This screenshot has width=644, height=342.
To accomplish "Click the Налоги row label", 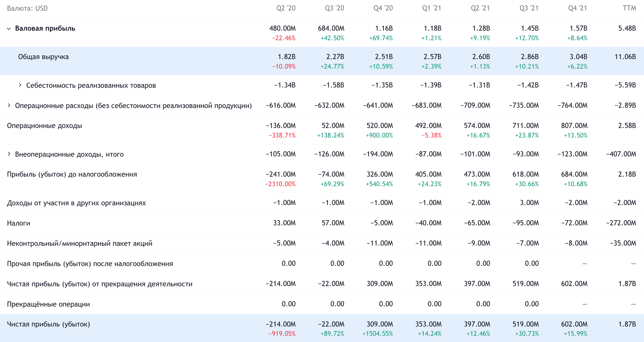I will 19,223.
